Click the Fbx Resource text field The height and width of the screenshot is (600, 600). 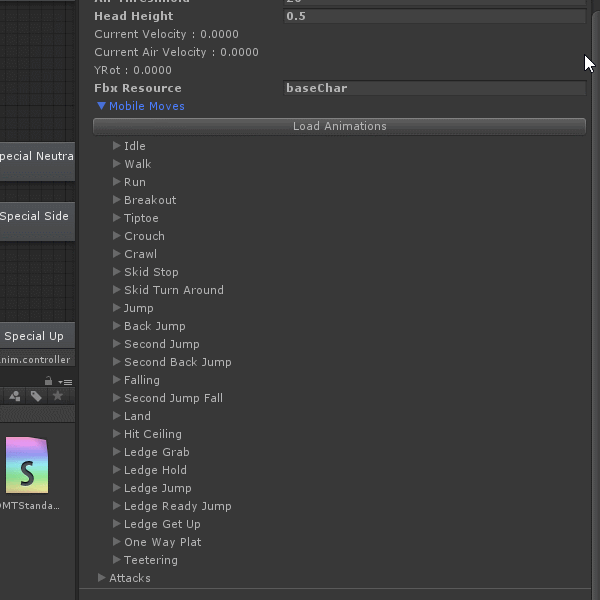click(434, 88)
